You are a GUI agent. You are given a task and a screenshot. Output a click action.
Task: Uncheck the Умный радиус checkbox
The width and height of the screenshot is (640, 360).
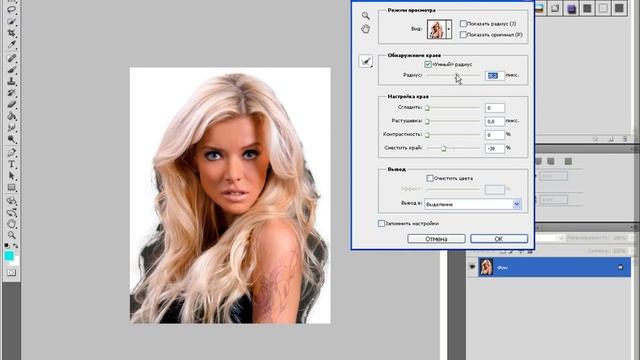[x=428, y=64]
